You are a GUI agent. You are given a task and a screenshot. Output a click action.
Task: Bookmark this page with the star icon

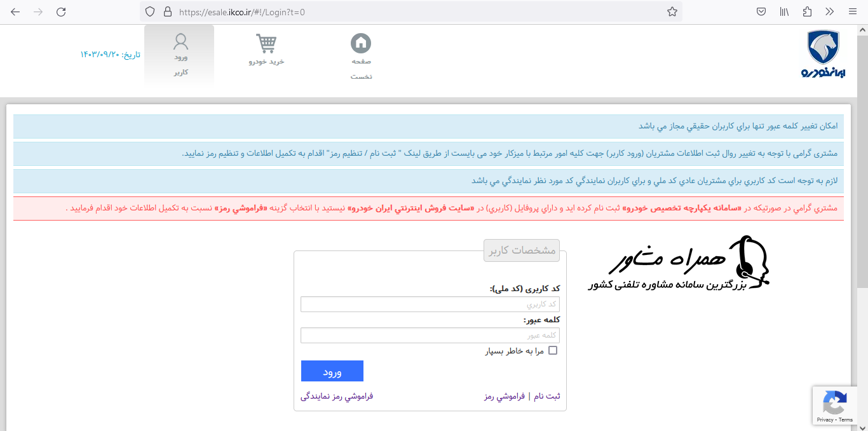pyautogui.click(x=672, y=11)
